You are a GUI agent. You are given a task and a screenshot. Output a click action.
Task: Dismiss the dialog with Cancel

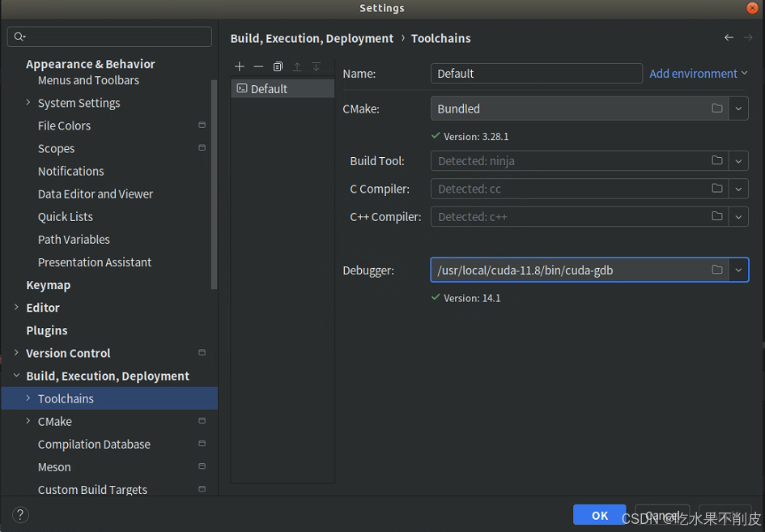[662, 515]
